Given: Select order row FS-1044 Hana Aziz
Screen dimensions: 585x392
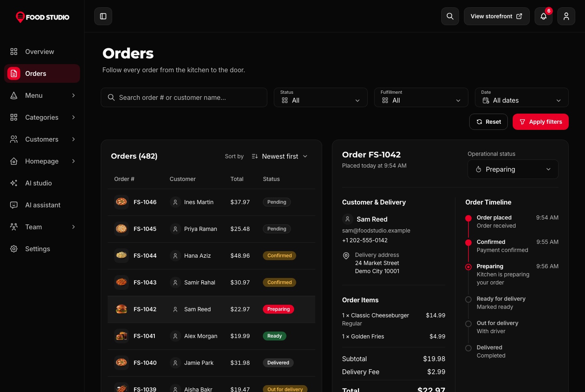Looking at the screenshot, I should click(x=211, y=256).
